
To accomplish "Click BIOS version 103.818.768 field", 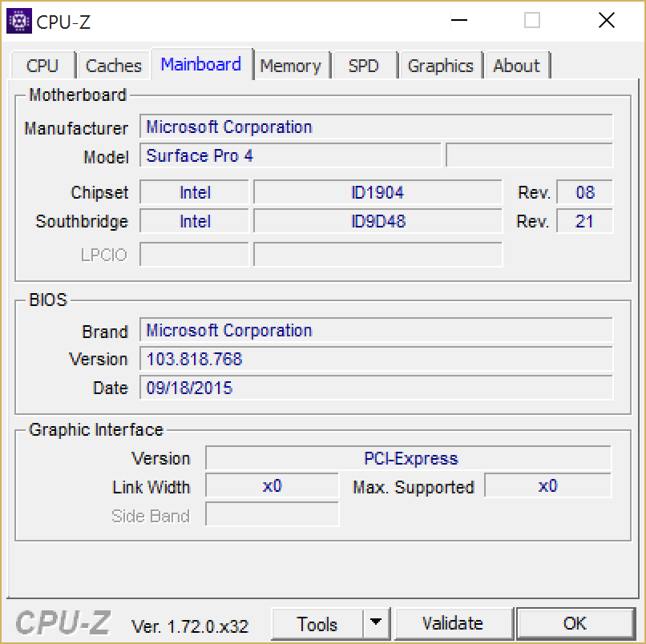I will point(376,359).
